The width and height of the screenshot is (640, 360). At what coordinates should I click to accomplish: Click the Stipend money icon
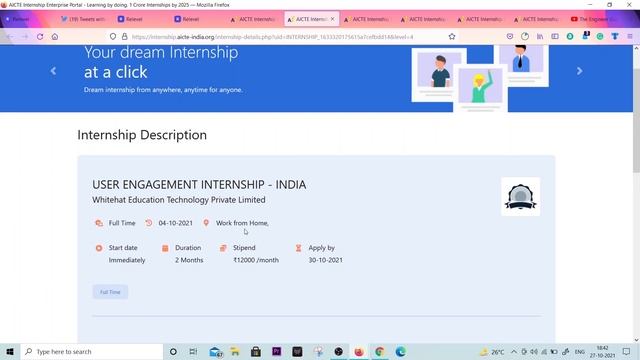click(x=223, y=248)
